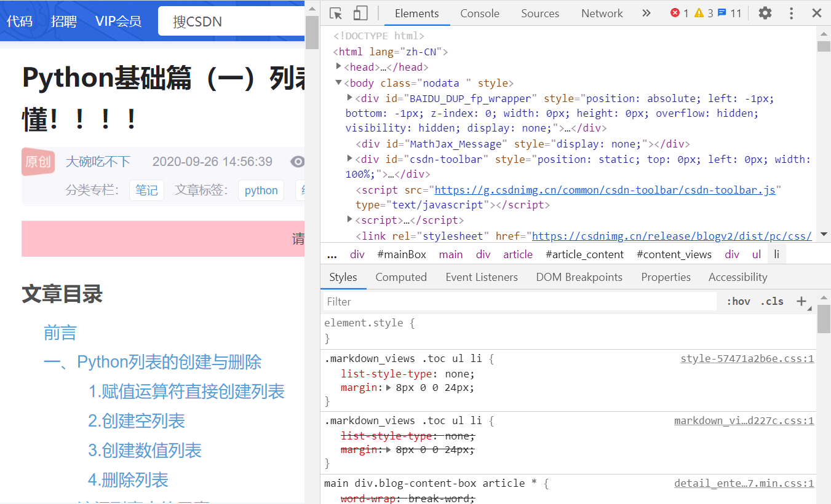Select the li breadcrumb item
Image resolution: width=831 pixels, height=504 pixels.
point(777,254)
